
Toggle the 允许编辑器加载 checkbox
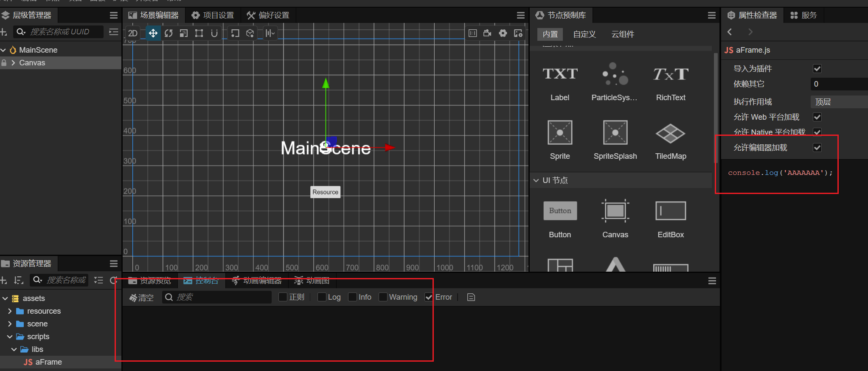[x=817, y=148]
